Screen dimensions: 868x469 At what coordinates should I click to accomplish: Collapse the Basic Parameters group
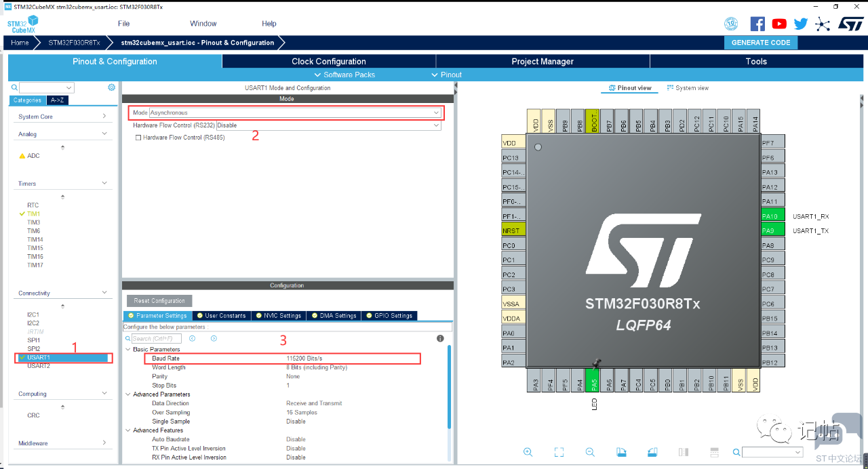[128, 350]
